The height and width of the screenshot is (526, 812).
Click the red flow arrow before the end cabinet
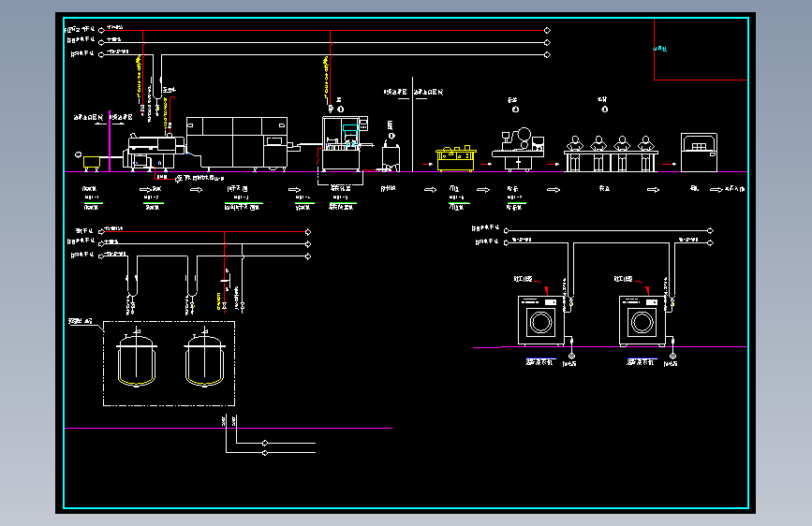(x=670, y=164)
